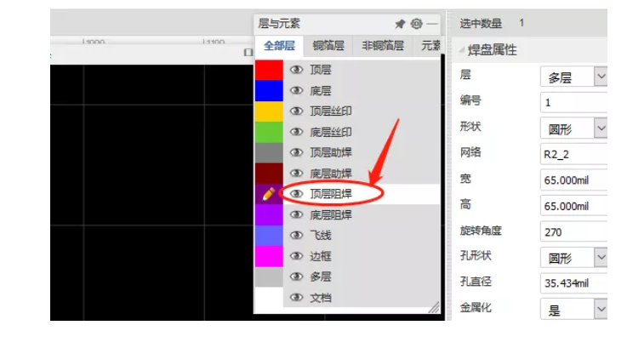Click green swatch of 底层丝印

click(269, 132)
